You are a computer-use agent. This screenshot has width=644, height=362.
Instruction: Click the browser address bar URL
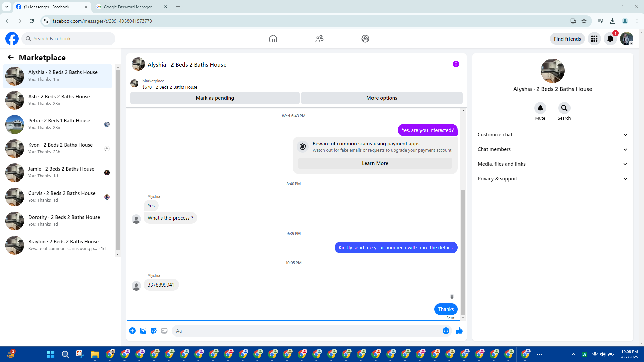click(102, 21)
